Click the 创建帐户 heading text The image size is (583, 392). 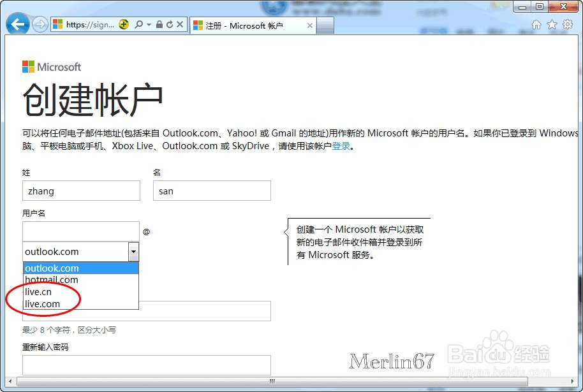point(92,100)
